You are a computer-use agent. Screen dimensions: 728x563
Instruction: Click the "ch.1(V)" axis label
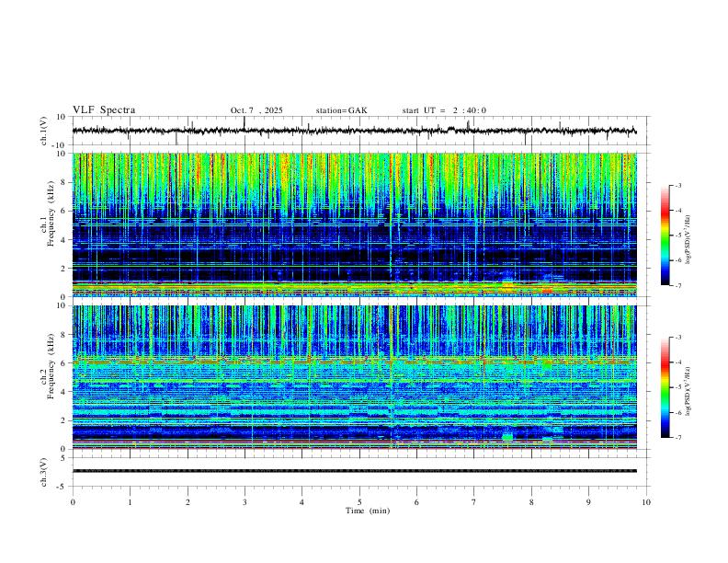[43, 131]
